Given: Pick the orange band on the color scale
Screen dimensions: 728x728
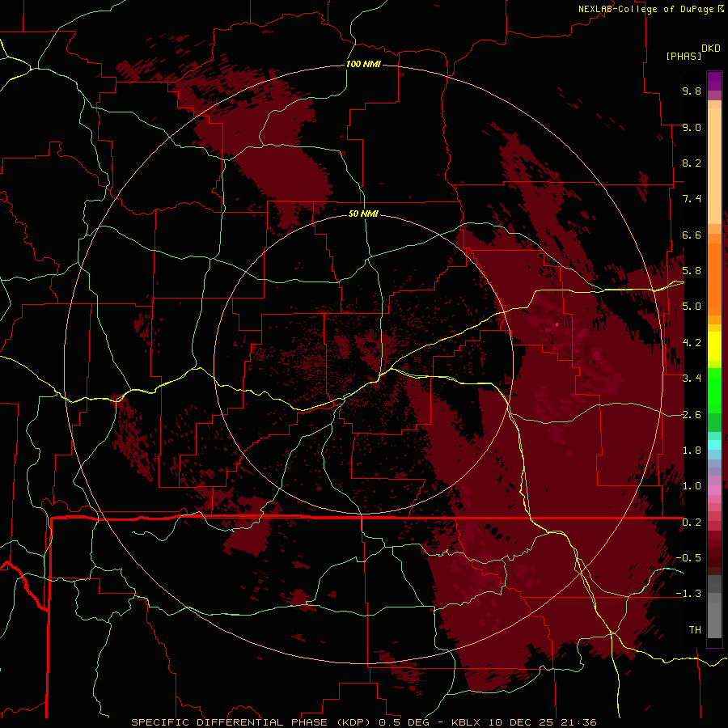Looking at the screenshot, I should (x=714, y=278).
